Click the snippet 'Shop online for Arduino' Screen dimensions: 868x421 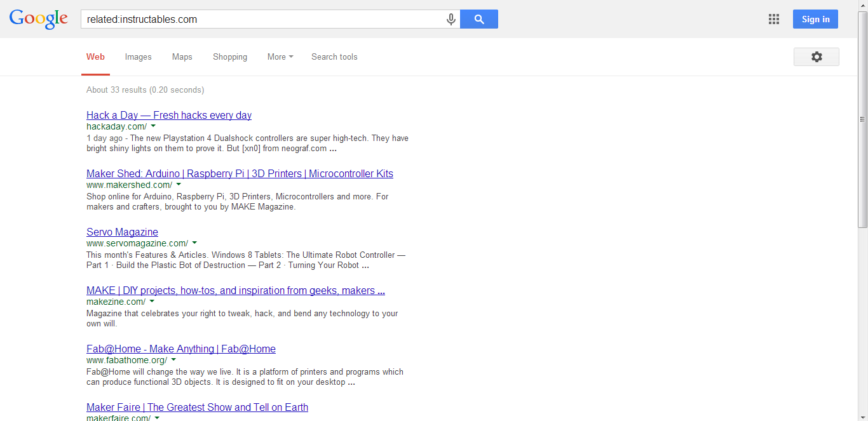pyautogui.click(x=238, y=202)
